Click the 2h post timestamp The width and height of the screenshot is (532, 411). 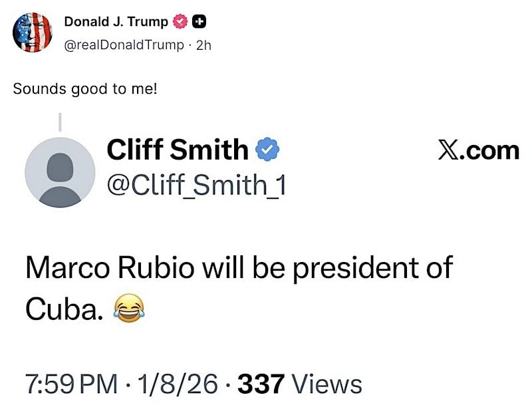pos(201,45)
